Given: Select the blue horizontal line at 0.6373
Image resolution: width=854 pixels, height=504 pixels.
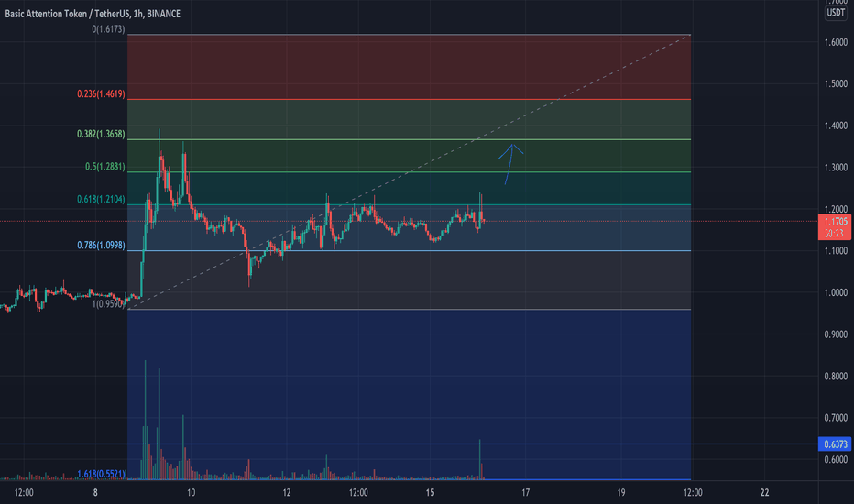Looking at the screenshot, I should click(409, 444).
